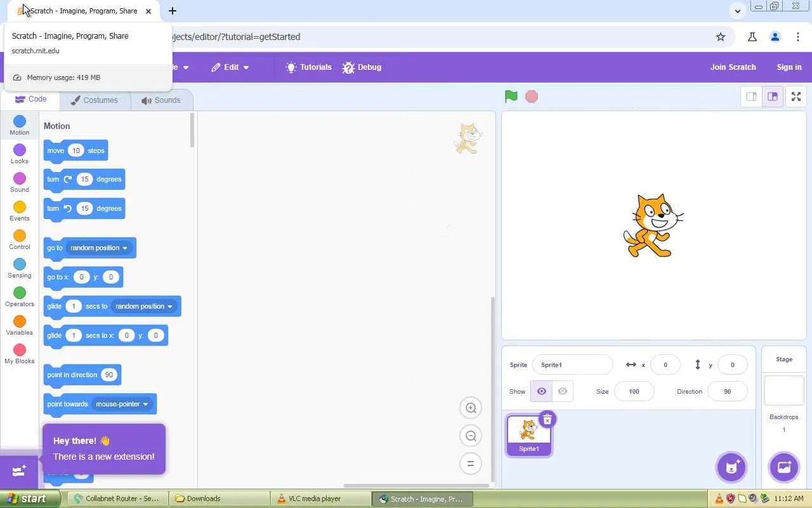812x508 pixels.
Task: Click the sprite x position field
Action: coord(665,365)
